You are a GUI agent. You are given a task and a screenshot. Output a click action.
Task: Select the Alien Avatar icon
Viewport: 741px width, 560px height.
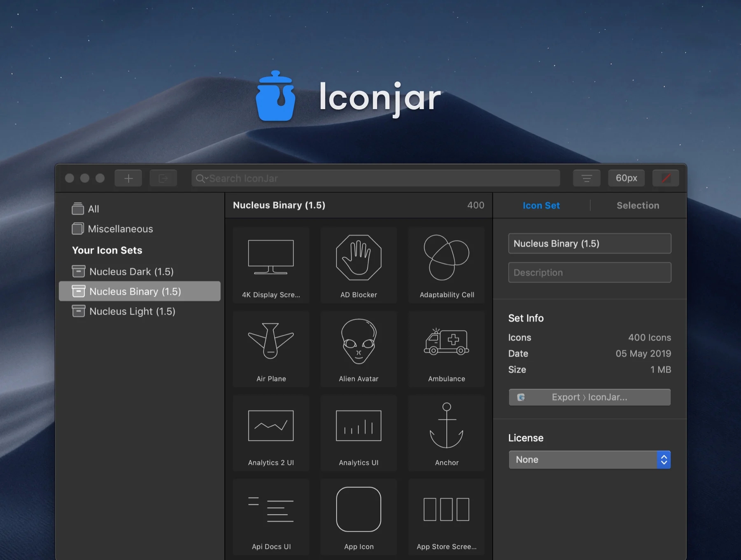(359, 349)
